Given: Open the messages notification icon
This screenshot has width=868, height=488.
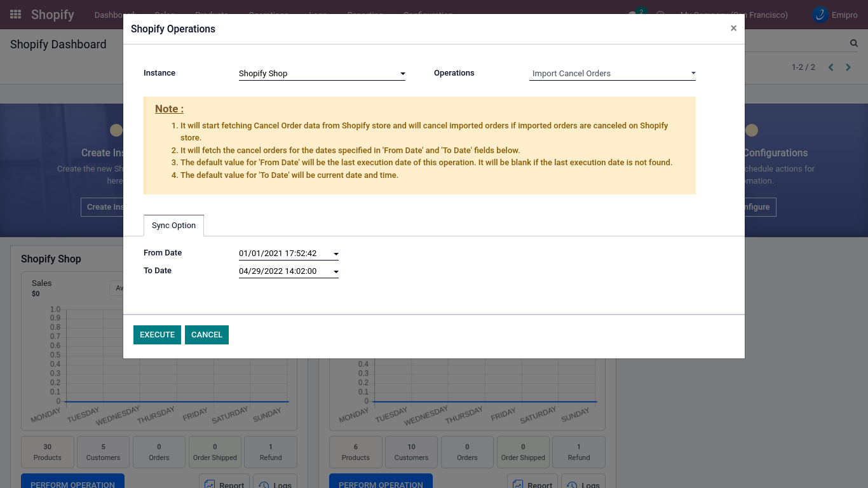Looking at the screenshot, I should coord(634,15).
